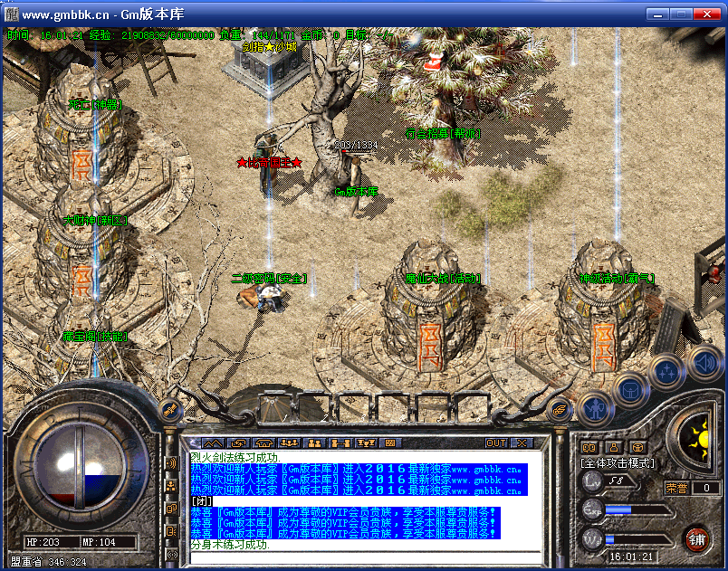Close the Gm版本库 game window
728x571 pixels.
(x=706, y=14)
